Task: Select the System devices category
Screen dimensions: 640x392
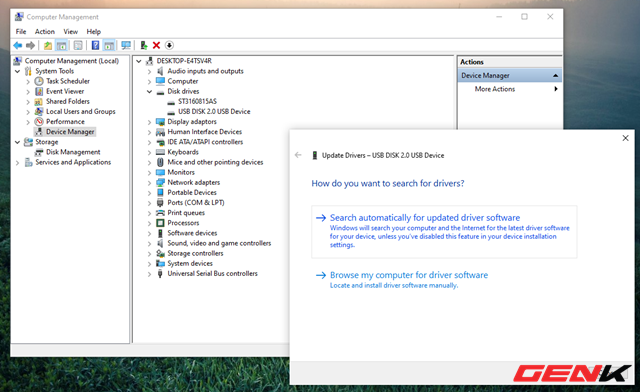Action: 190,263
